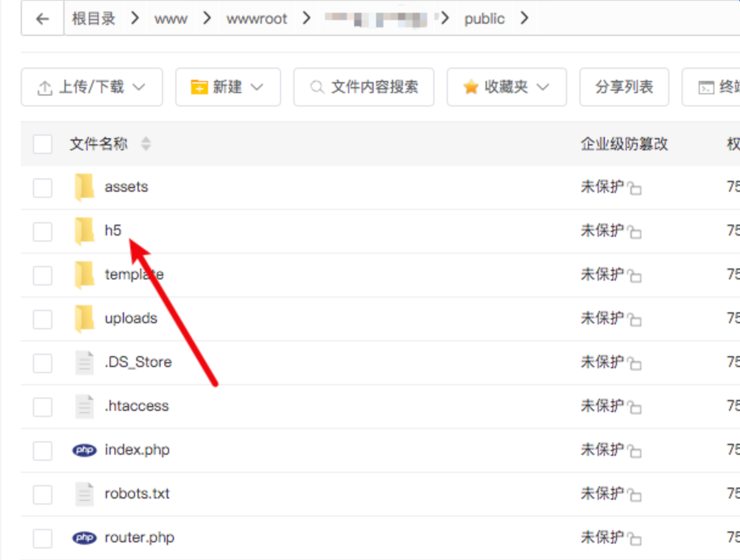Viewport: 740px width, 560px height.
Task: Open the assets folder icon
Action: point(84,187)
